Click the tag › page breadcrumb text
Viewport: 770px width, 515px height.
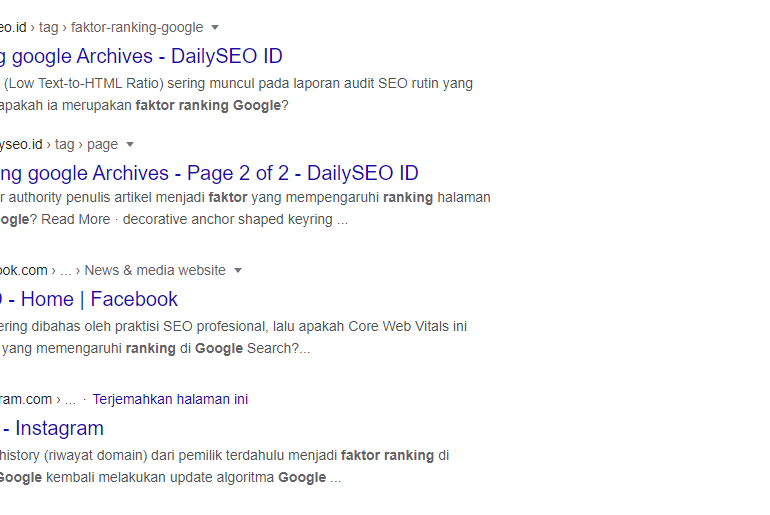pyautogui.click(x=86, y=144)
